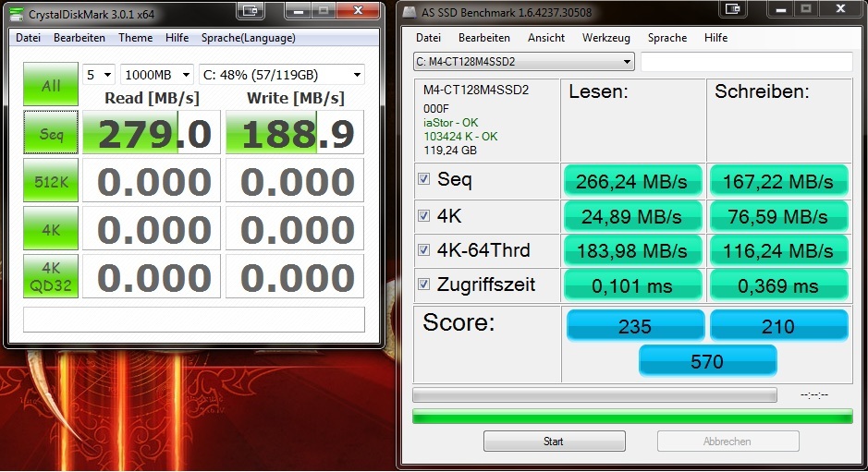Viewport: 868px width, 472px height.
Task: Open the Datei menu in CrystalDiskMark
Action: click(x=29, y=38)
